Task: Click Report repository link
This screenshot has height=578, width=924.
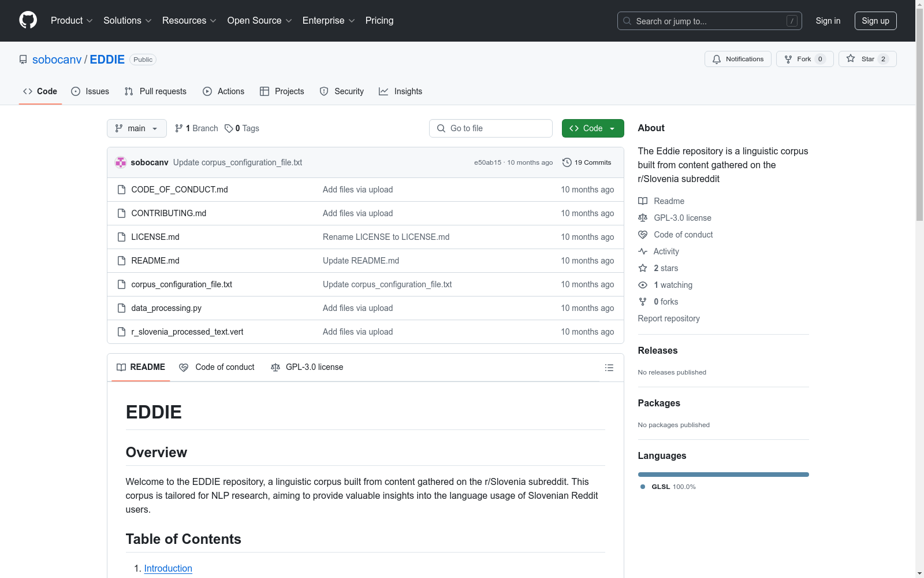Action: [x=669, y=318]
